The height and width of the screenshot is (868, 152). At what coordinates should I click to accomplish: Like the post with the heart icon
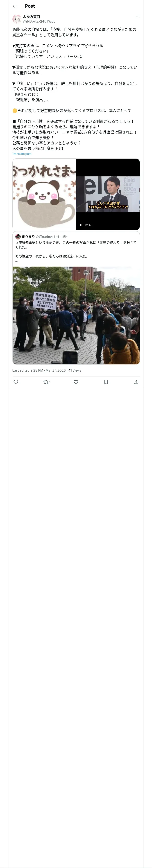tap(76, 382)
